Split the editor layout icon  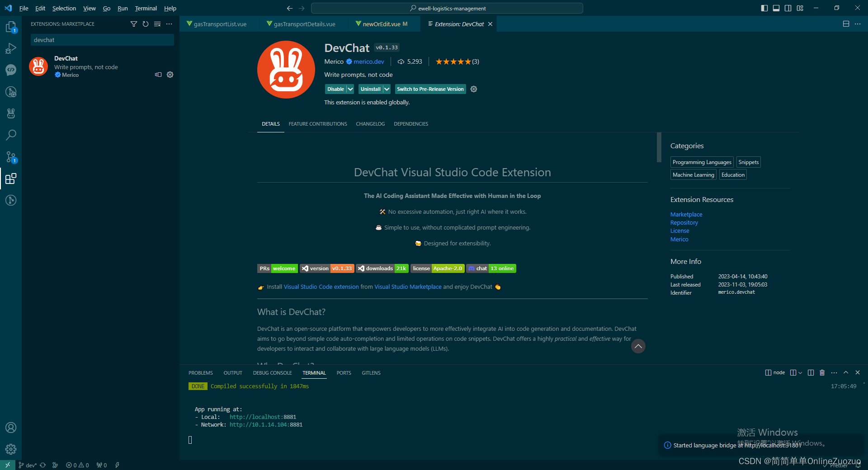click(846, 24)
